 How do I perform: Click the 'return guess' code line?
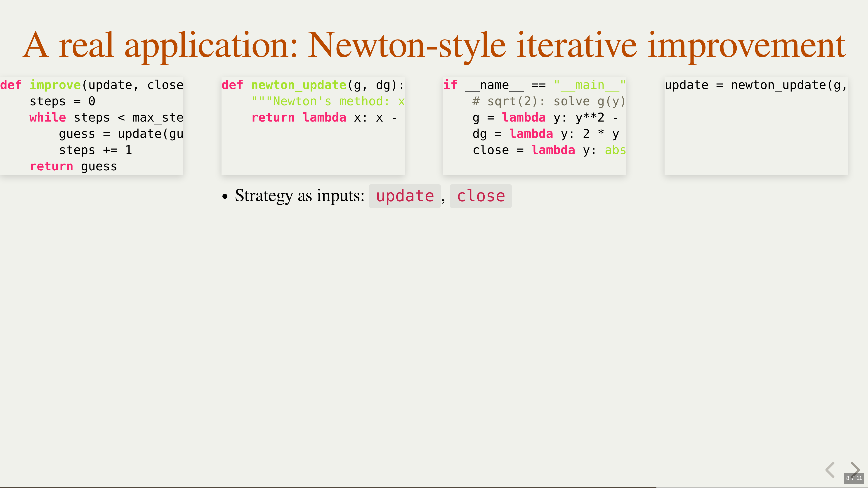click(73, 166)
